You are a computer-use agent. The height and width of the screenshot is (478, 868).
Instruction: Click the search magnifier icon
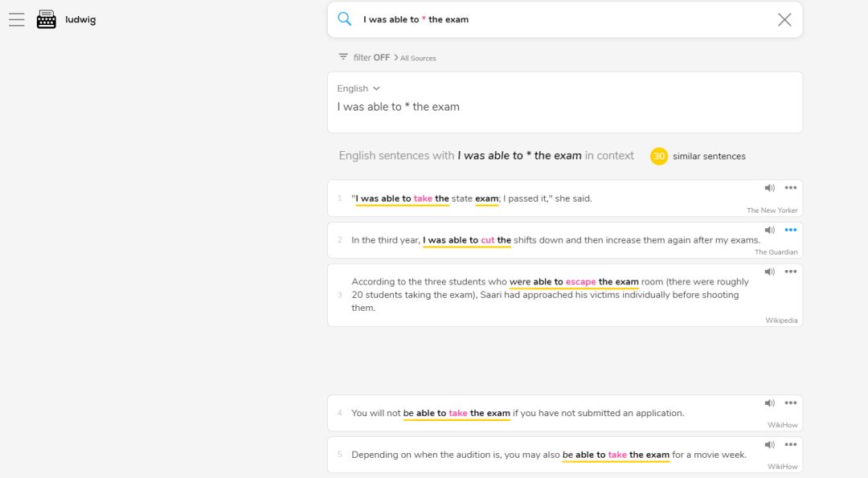pos(345,19)
